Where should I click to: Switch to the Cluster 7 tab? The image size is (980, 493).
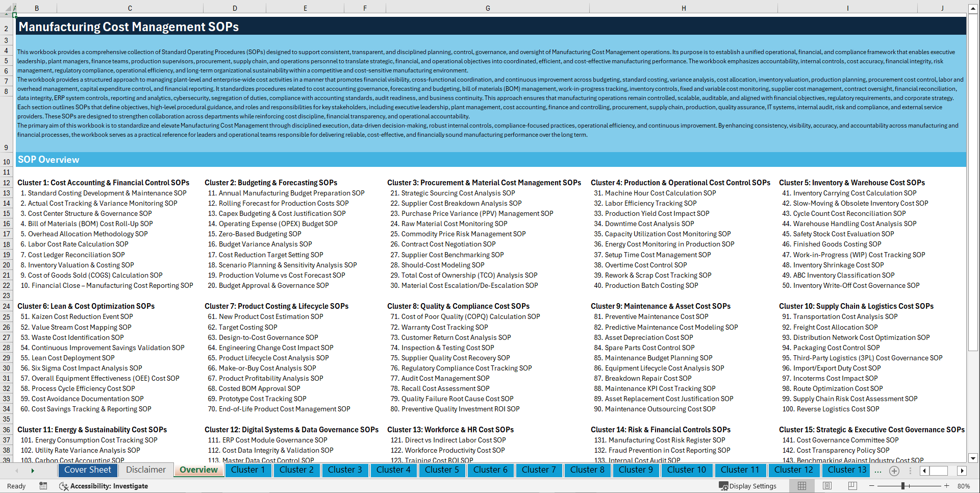click(539, 470)
